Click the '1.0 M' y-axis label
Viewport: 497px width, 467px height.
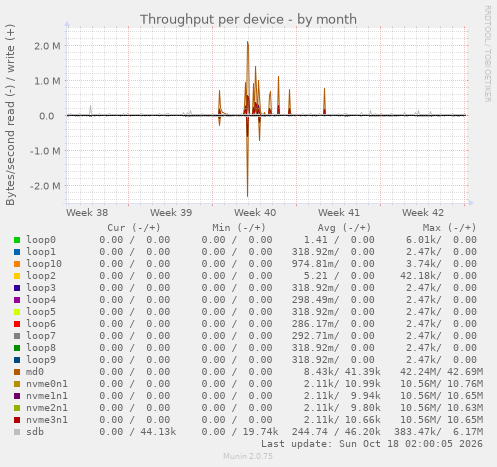click(47, 81)
